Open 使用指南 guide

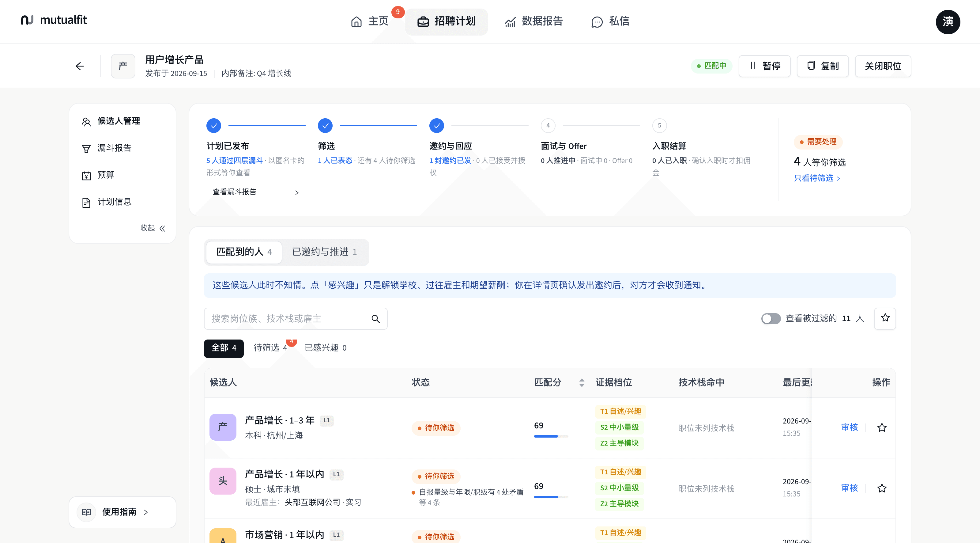(122, 512)
